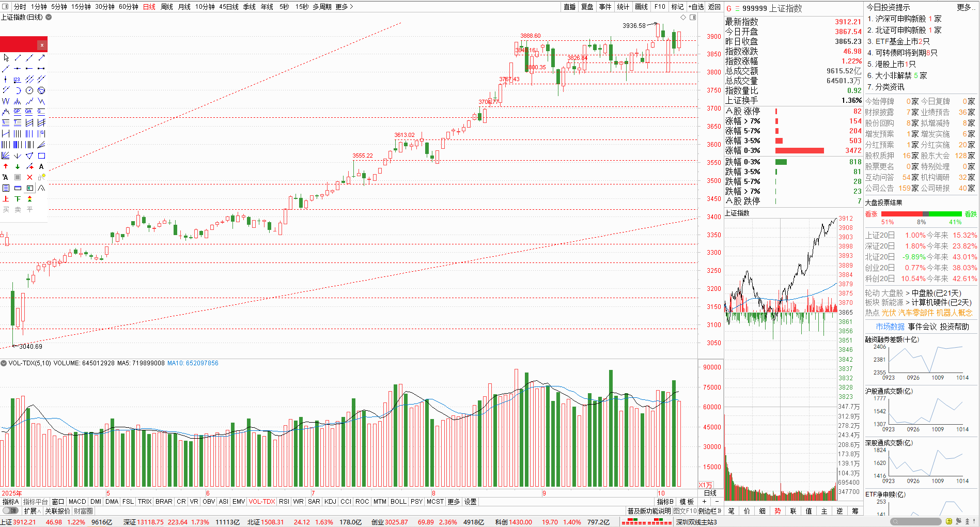Pick the circle drawing tool
The height and width of the screenshot is (527, 980).
(x=29, y=90)
